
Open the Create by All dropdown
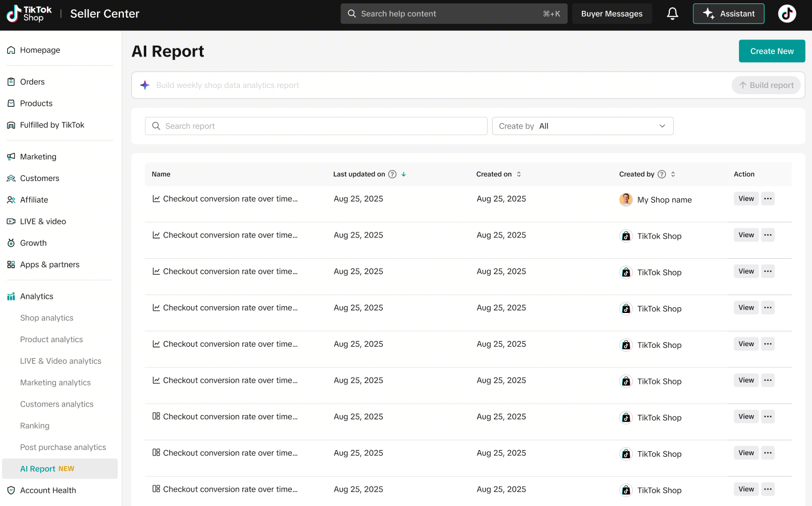tap(582, 126)
